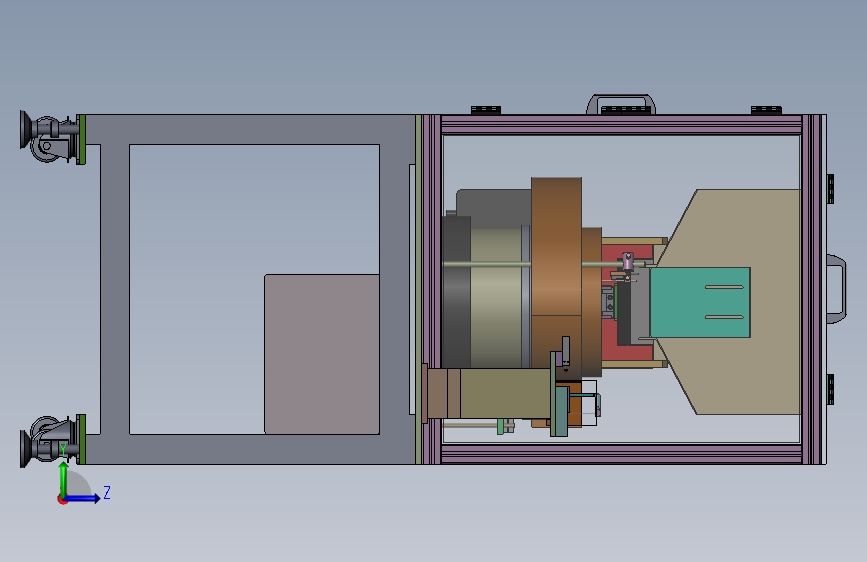Click the green Y axis arrow of triad
The image size is (867, 562).
pyautogui.click(x=63, y=478)
